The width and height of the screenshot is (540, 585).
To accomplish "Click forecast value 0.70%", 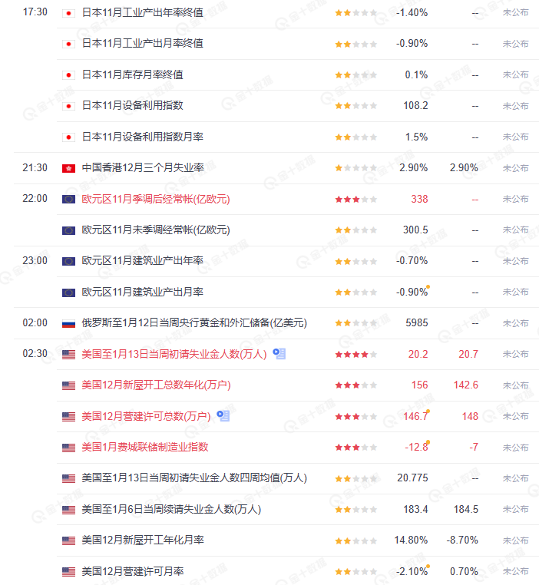I will click(x=464, y=572).
